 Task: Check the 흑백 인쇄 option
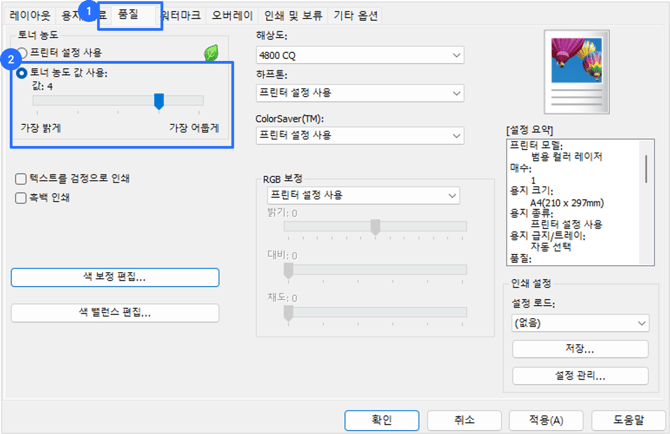tap(21, 198)
